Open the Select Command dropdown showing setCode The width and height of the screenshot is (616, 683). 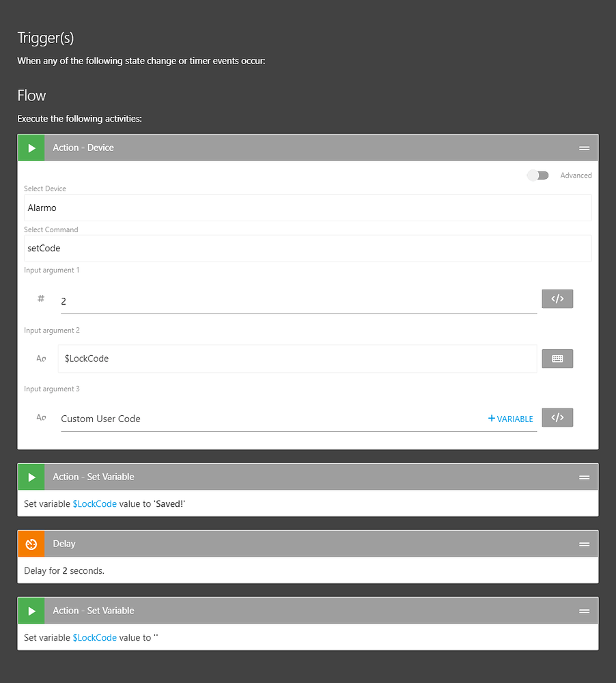click(307, 248)
